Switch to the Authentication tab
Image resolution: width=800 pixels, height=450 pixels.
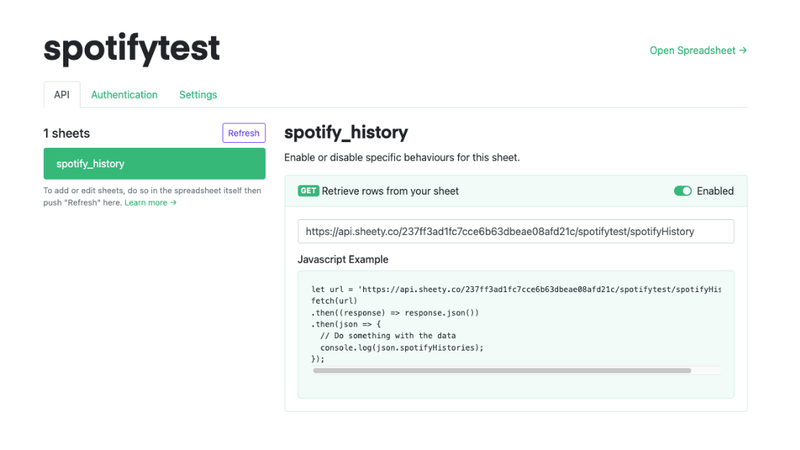tap(124, 95)
